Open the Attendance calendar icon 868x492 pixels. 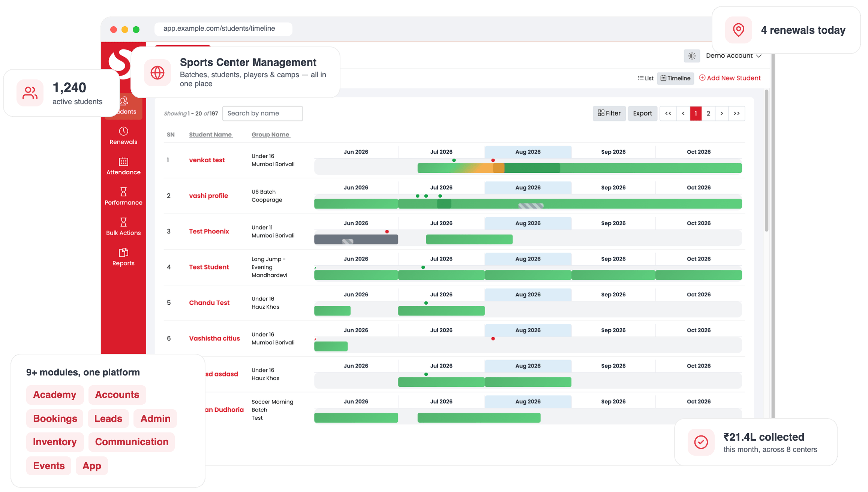tap(123, 162)
